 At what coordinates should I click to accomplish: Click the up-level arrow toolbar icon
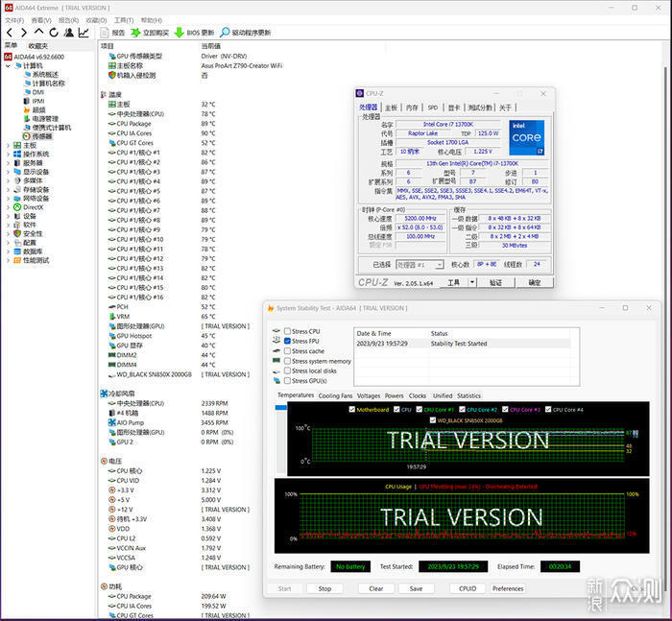(x=38, y=32)
